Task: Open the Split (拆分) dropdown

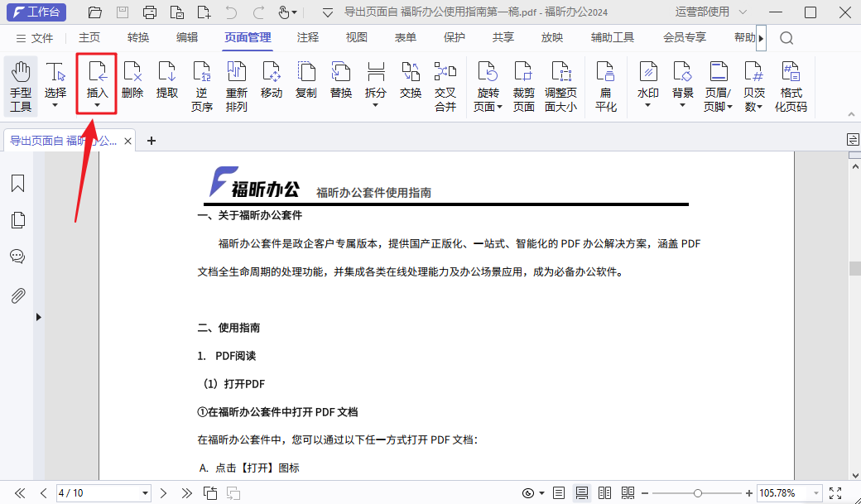Action: click(x=376, y=105)
